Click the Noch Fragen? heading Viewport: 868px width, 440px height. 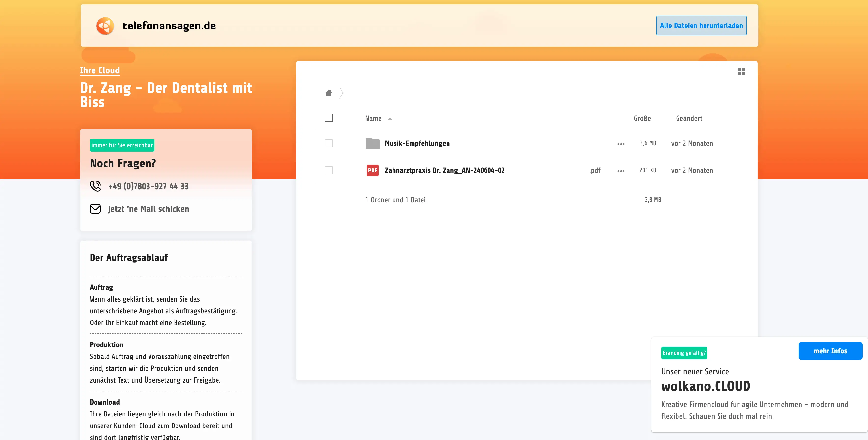pos(123,163)
